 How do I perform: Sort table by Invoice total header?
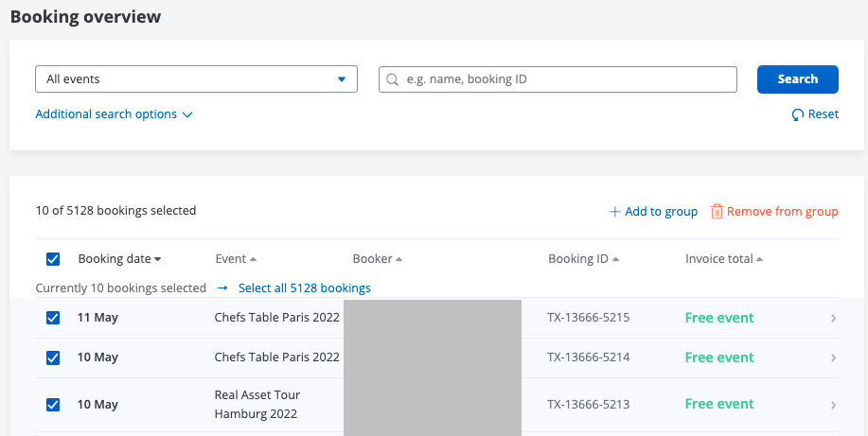(x=723, y=259)
